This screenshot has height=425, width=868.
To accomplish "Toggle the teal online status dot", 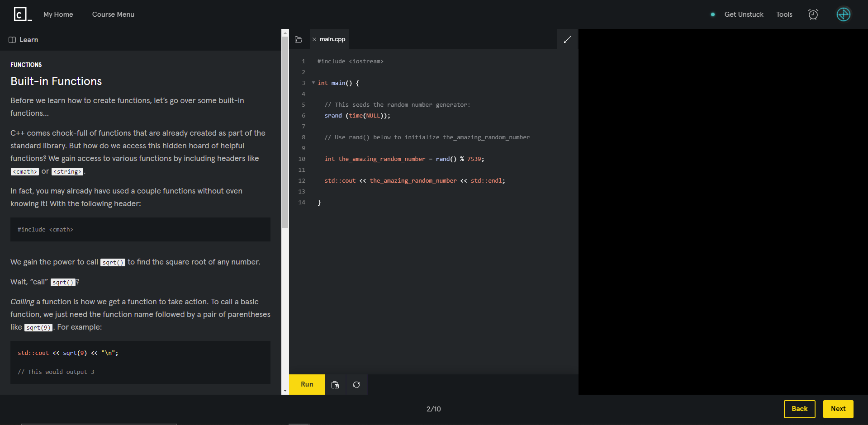I will pos(713,14).
